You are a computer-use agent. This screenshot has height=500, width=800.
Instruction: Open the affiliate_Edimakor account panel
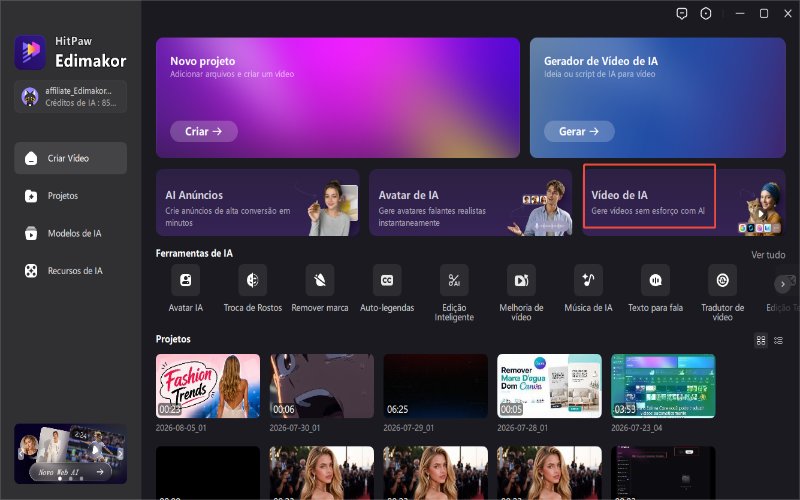coord(70,96)
